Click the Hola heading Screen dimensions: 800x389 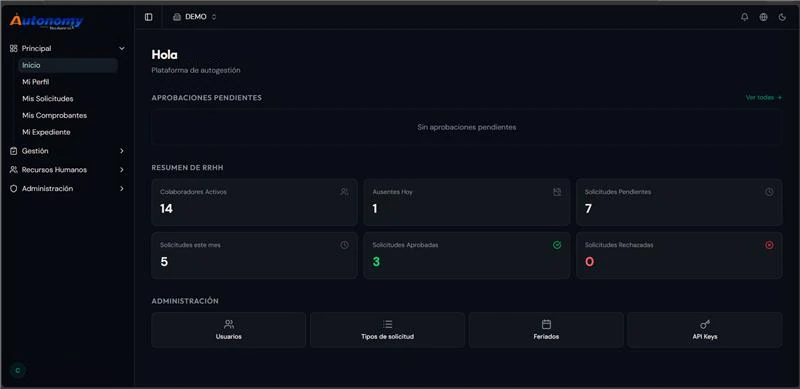coord(164,55)
